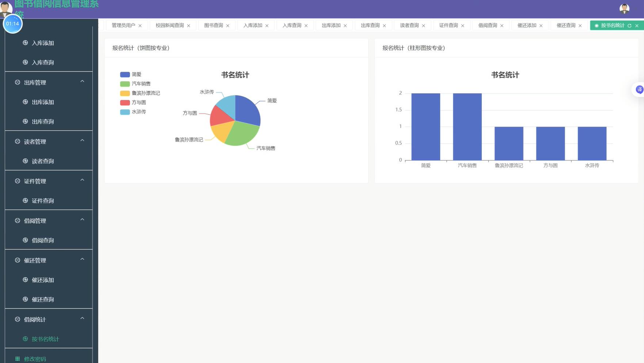Toggle the 简爱 legend swatch in the pie chart
Screen dimensions: 644x363
[125, 75]
